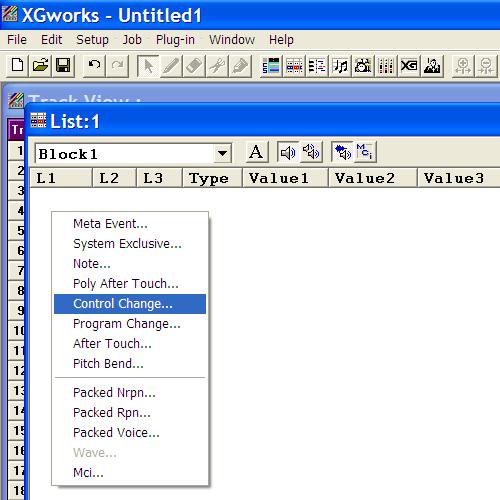500x500 pixels.
Task: Choose Packed Nrpn... from context menu
Action: pyautogui.click(x=130, y=393)
